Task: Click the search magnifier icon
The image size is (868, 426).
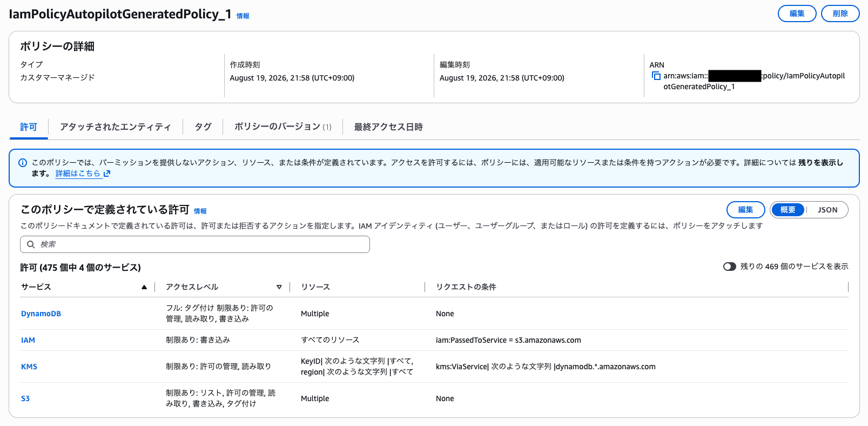Action: [x=31, y=244]
